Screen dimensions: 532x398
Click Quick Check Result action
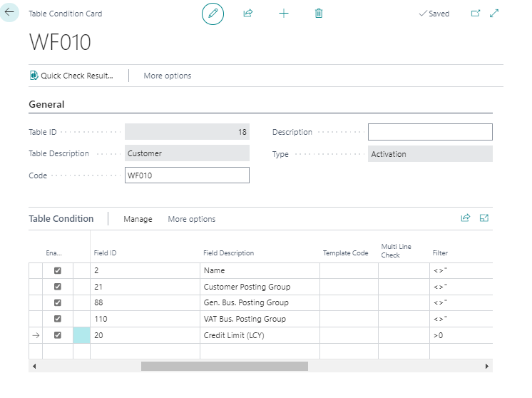71,76
